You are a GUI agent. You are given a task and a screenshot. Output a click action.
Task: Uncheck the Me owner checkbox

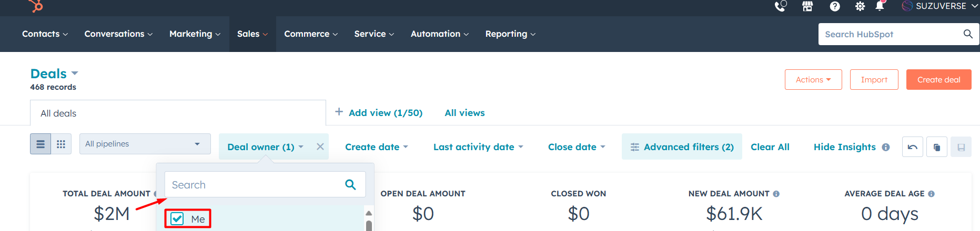[x=178, y=219]
